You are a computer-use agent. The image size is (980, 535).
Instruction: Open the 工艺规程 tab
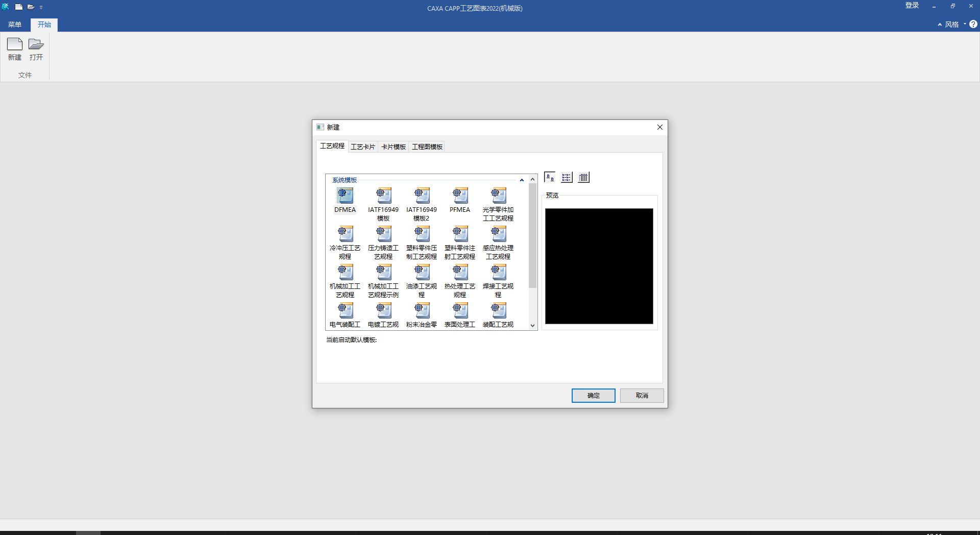click(332, 146)
